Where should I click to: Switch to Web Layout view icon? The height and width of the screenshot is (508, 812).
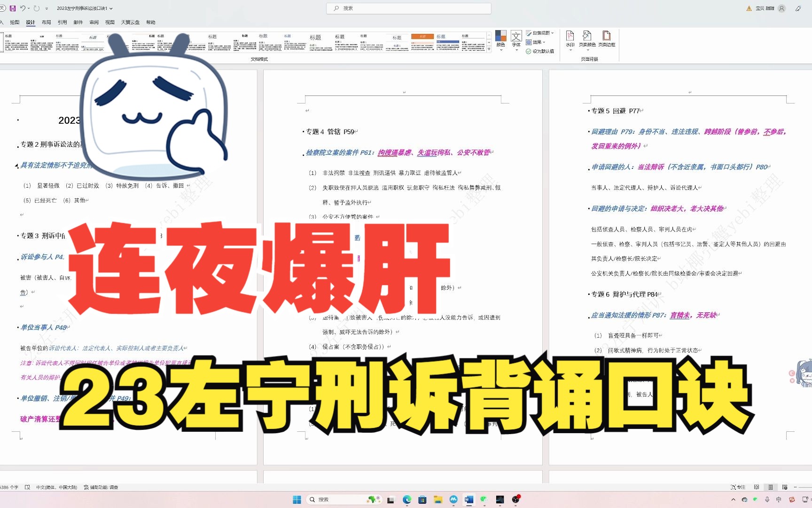[x=785, y=487]
